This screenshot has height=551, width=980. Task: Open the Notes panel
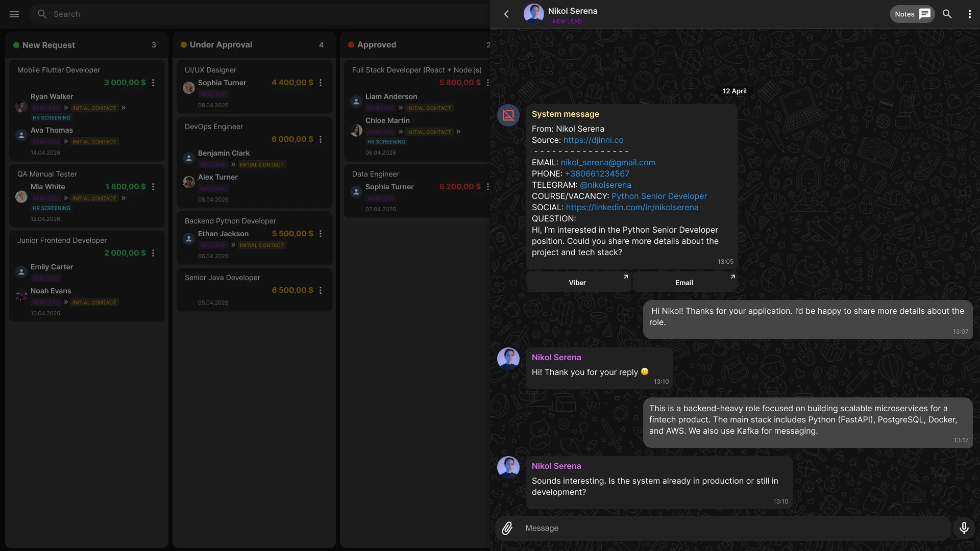click(912, 14)
